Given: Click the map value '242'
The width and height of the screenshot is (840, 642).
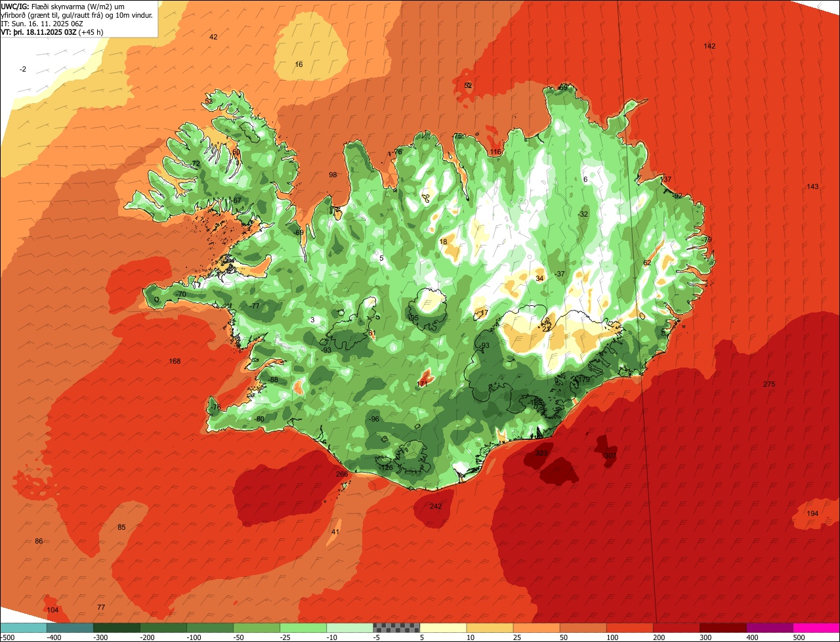Looking at the screenshot, I should click(436, 506).
